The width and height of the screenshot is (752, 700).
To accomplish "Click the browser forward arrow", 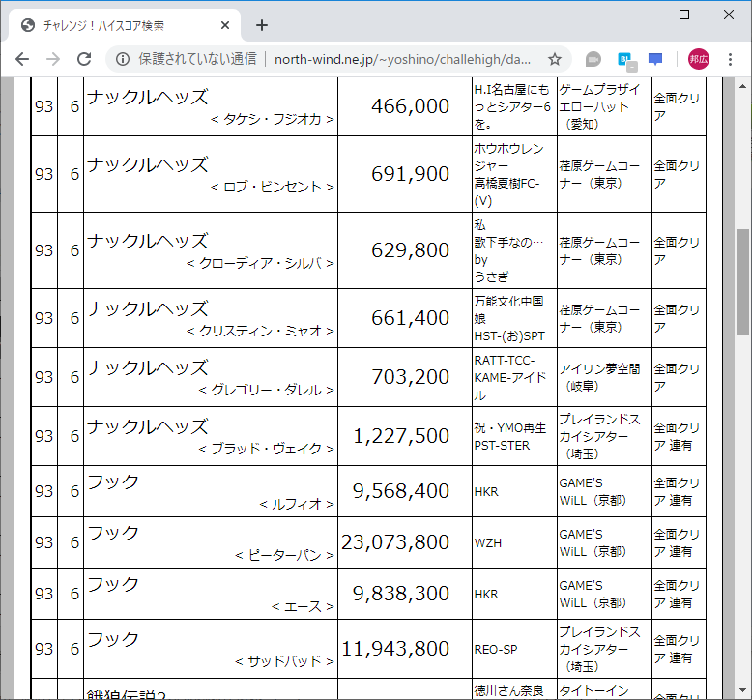I will point(53,60).
